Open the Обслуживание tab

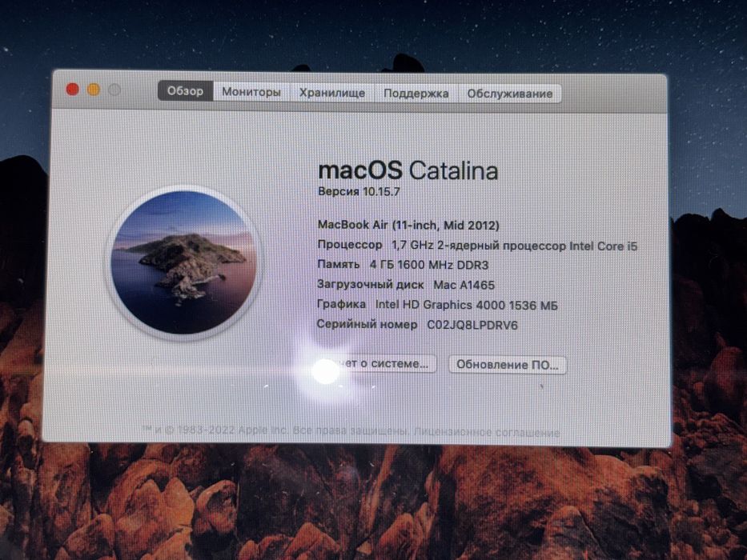(509, 94)
